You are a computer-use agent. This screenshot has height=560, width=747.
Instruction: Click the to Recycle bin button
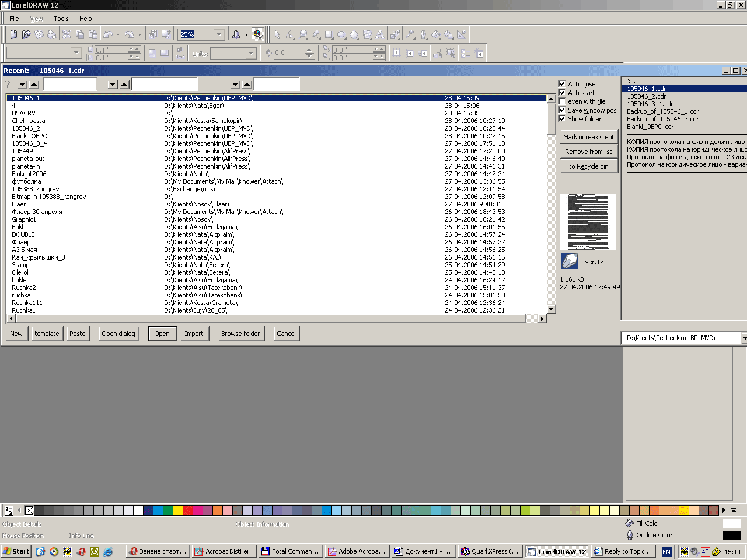pyautogui.click(x=588, y=166)
